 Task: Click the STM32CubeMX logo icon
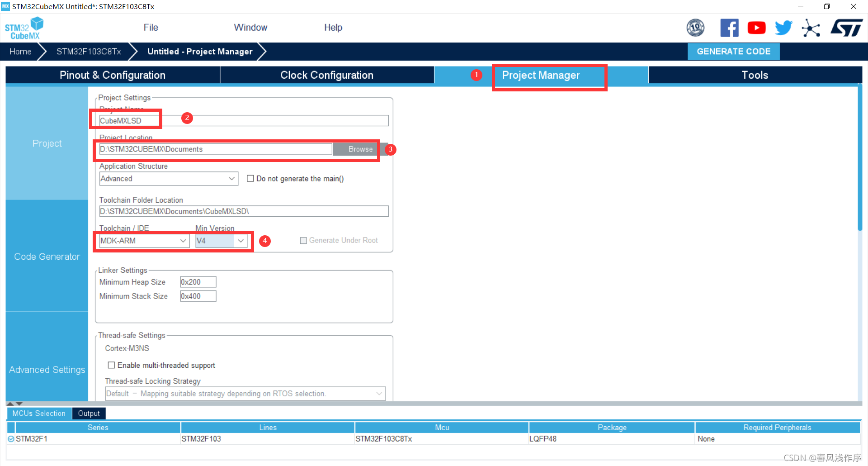(24, 28)
